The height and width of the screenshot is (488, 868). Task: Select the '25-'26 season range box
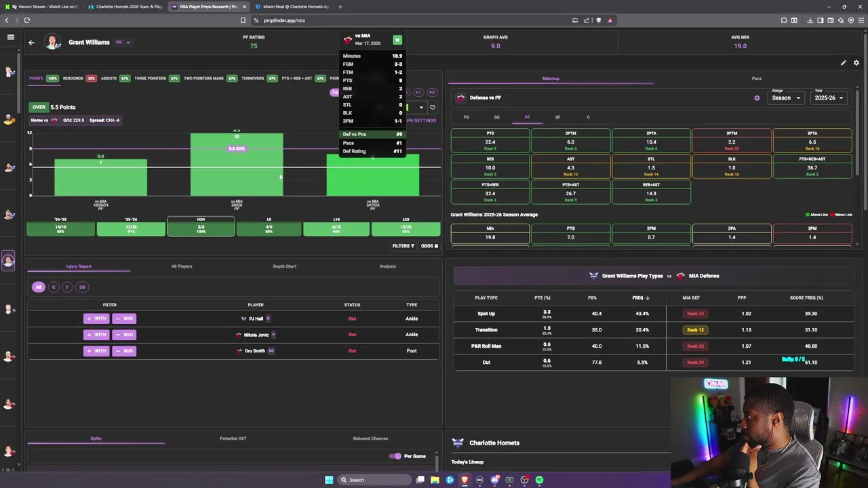tap(131, 226)
